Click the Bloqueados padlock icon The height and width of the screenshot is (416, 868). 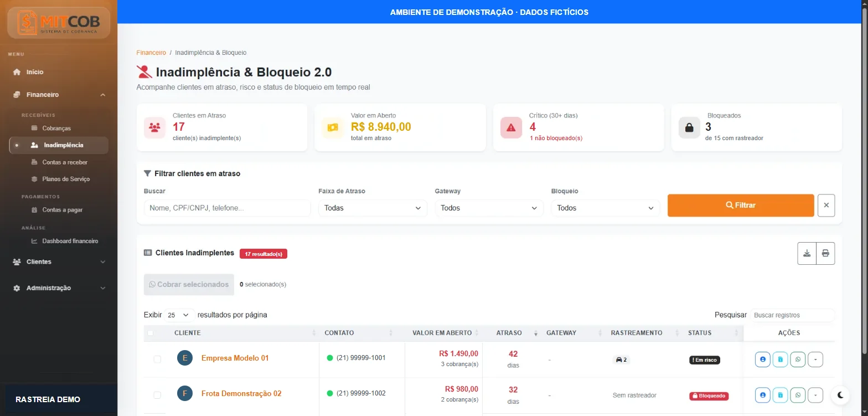[689, 127]
